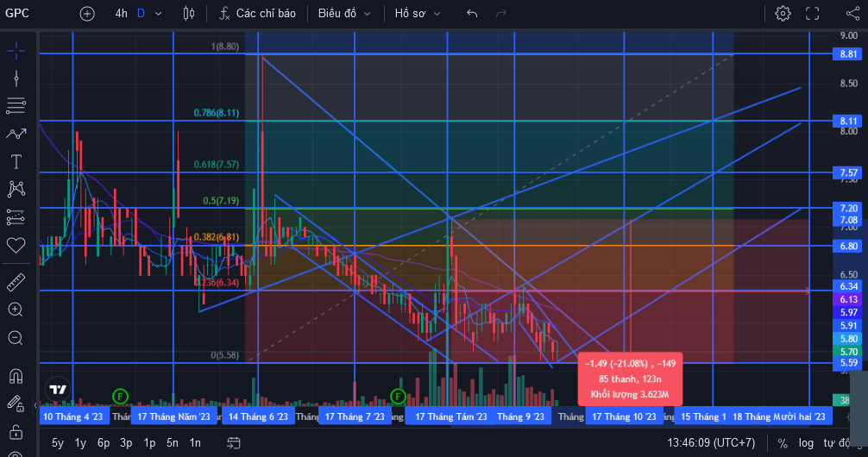Click the 5.59 price label
Image resolution: width=868 pixels, height=457 pixels.
tap(848, 363)
